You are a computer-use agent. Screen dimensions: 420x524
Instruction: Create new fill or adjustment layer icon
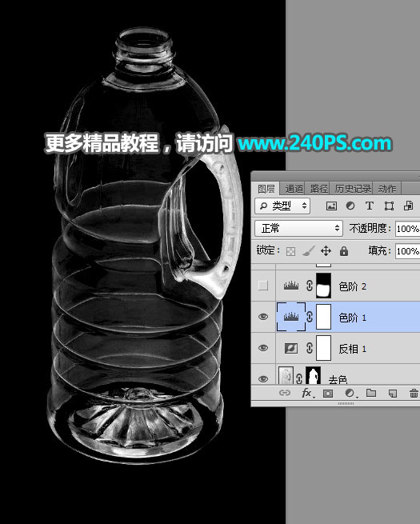(350, 393)
